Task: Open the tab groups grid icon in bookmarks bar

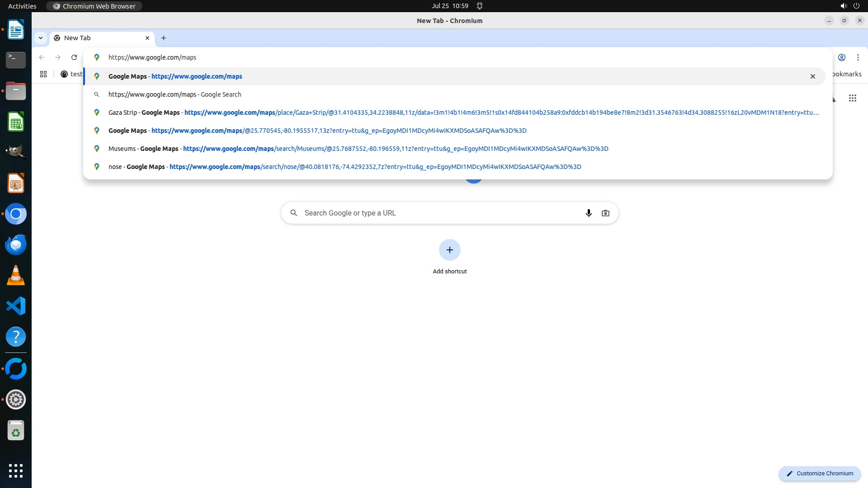Action: coord(43,74)
